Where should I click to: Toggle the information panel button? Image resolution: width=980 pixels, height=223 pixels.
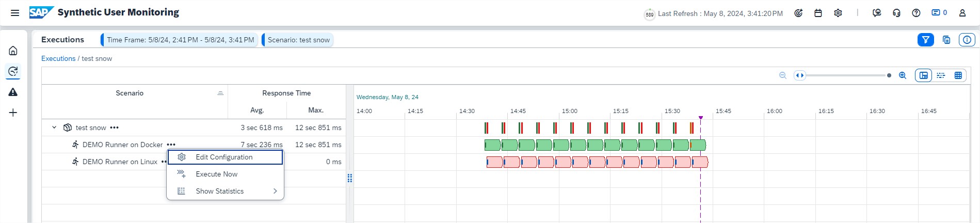pos(967,40)
